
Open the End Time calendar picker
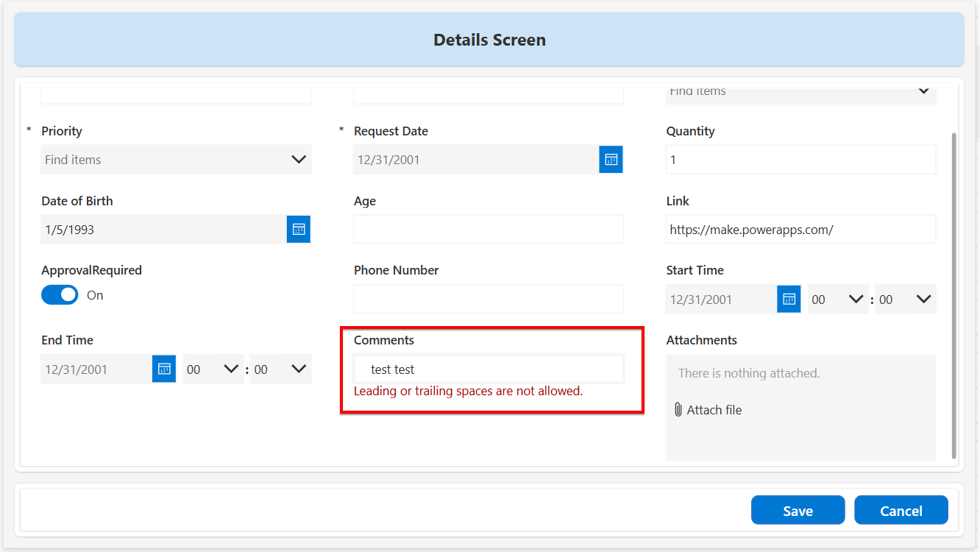coord(164,369)
